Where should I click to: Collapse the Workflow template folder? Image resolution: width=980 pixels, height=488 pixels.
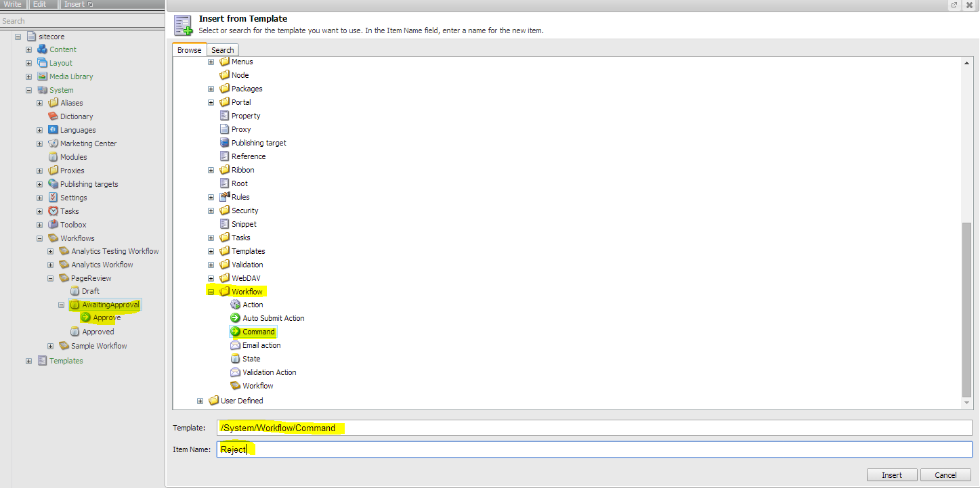(x=211, y=291)
